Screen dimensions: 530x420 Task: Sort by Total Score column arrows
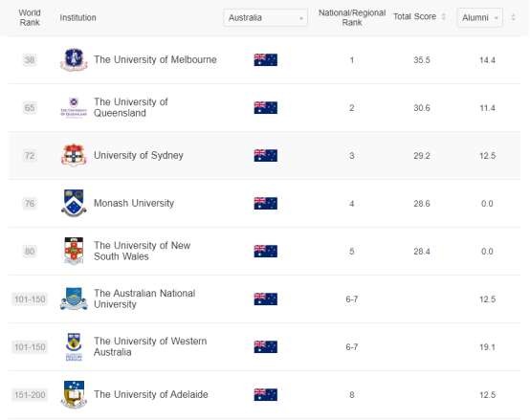point(444,16)
